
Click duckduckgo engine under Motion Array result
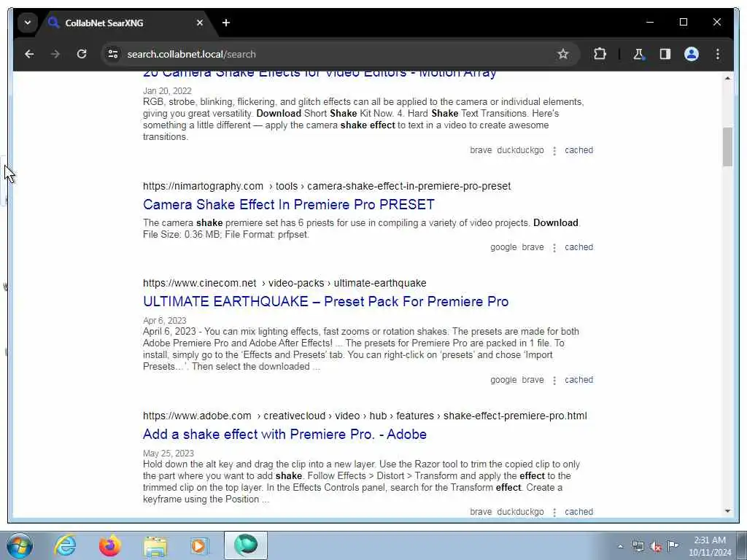[520, 150]
